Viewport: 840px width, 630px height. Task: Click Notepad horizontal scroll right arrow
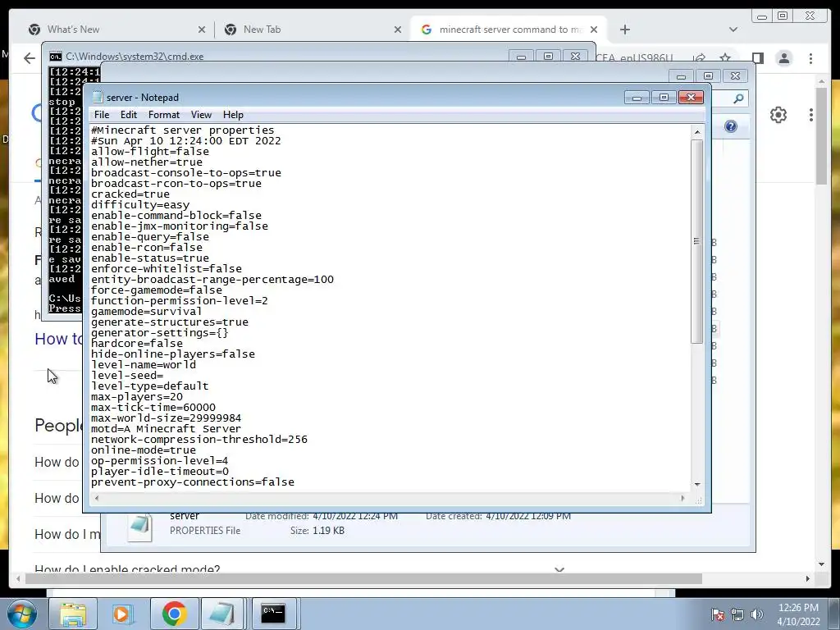click(x=682, y=498)
